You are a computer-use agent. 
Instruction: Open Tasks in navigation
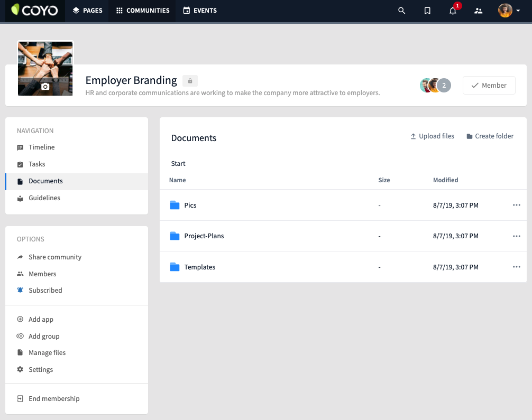point(77,164)
